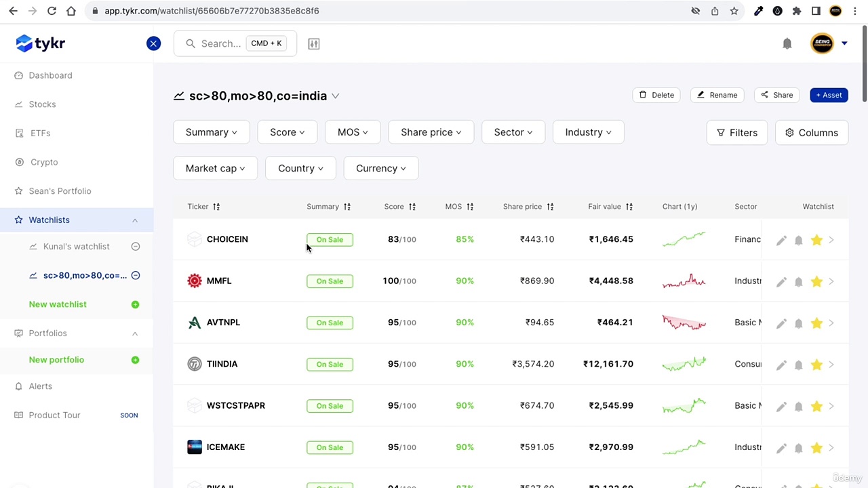
Task: Open Dashboard from the sidebar
Action: (50, 75)
